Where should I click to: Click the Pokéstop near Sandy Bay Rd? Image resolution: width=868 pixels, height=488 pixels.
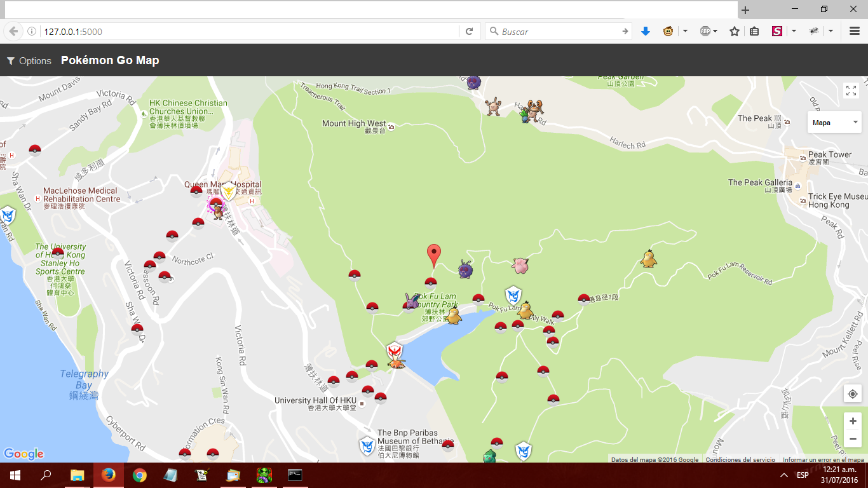point(35,150)
